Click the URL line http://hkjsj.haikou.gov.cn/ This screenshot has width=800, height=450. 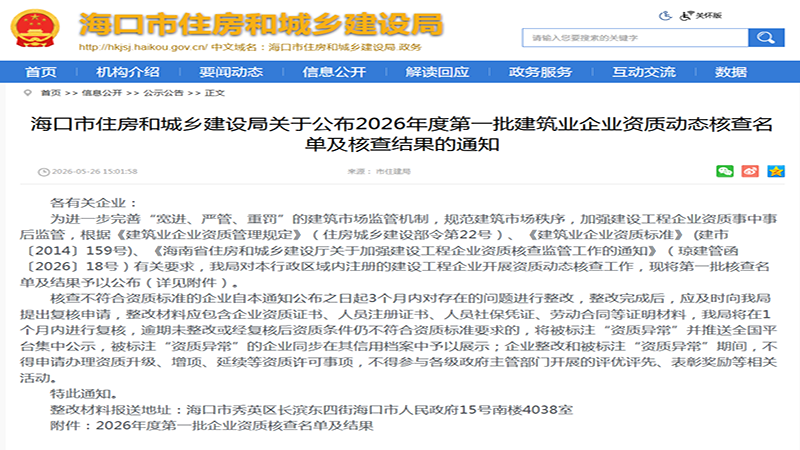[x=143, y=47]
